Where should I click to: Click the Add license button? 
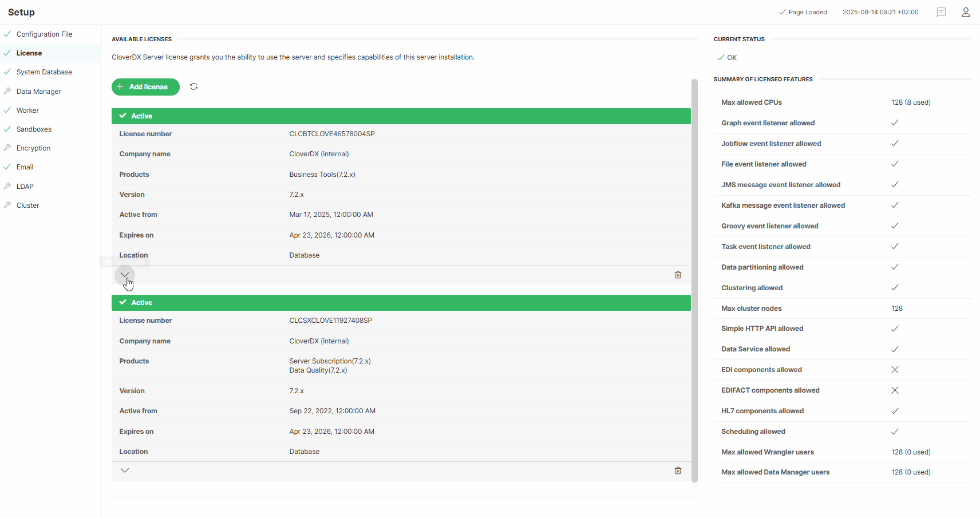pos(145,86)
